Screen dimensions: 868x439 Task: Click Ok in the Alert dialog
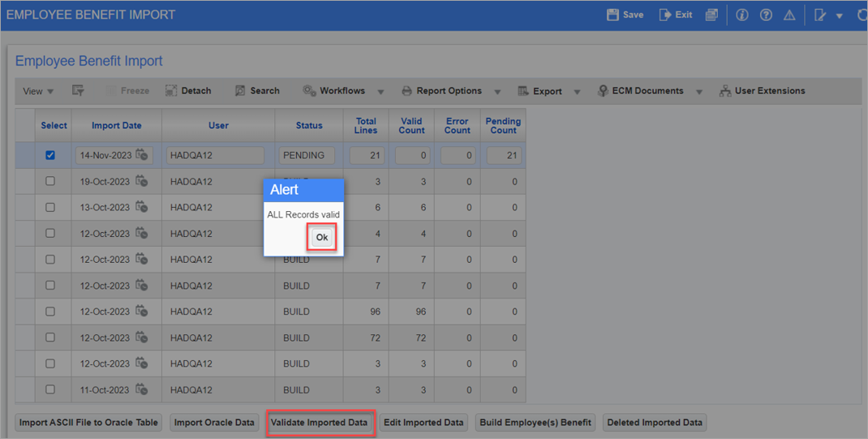[x=321, y=237]
